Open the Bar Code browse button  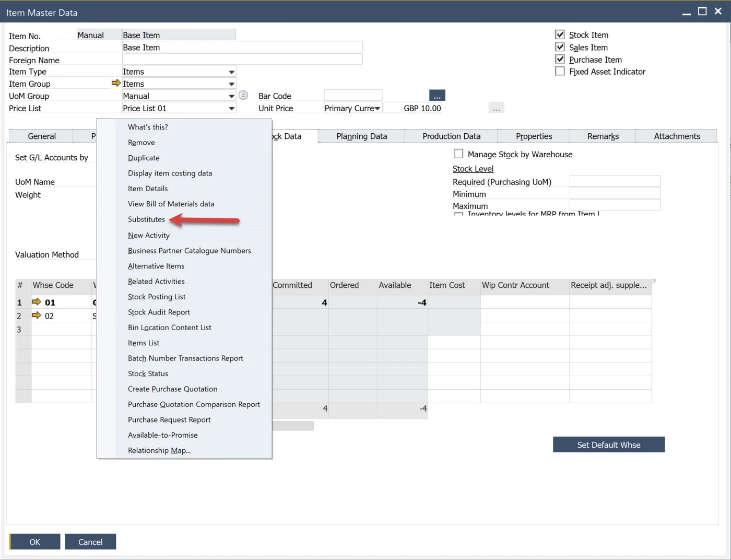click(437, 96)
